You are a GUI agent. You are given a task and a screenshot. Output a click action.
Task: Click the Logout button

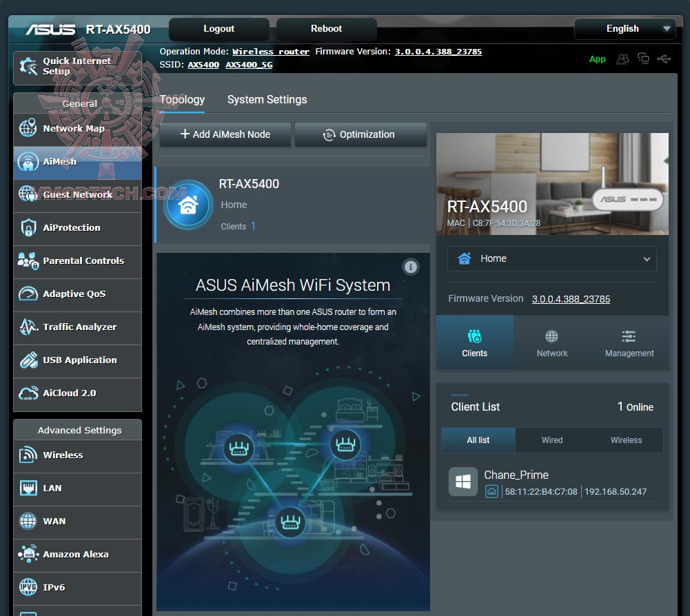(x=219, y=29)
